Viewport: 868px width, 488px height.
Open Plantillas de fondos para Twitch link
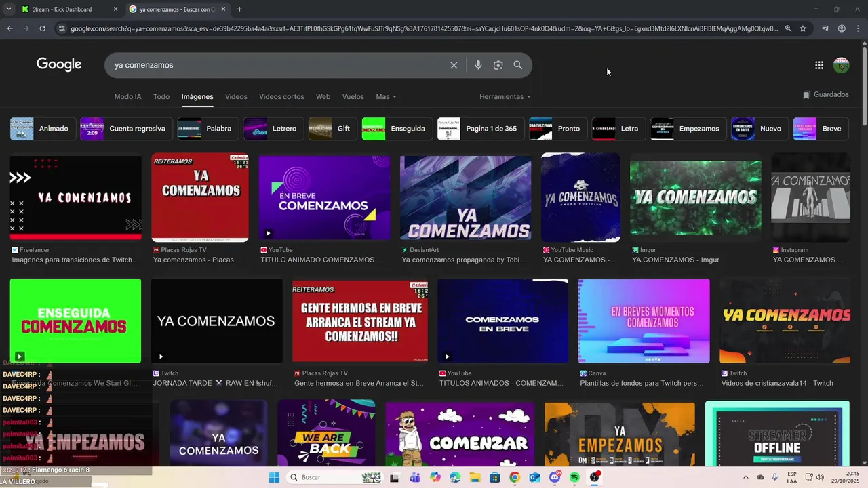tap(642, 383)
